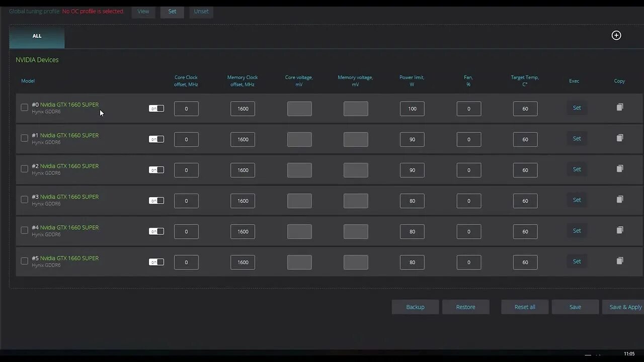Click Set in Exec column for GPU #3
The width and height of the screenshot is (644, 362).
coord(577,200)
